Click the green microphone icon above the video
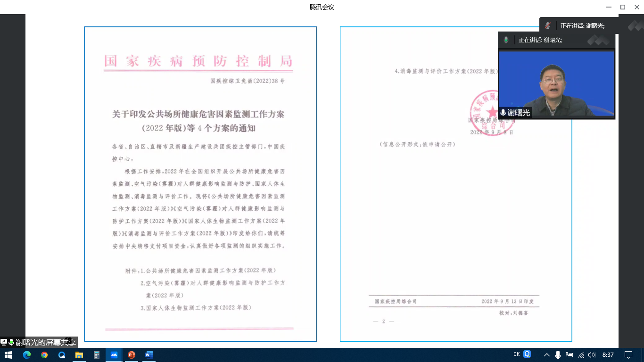The width and height of the screenshot is (644, 362). click(x=506, y=40)
